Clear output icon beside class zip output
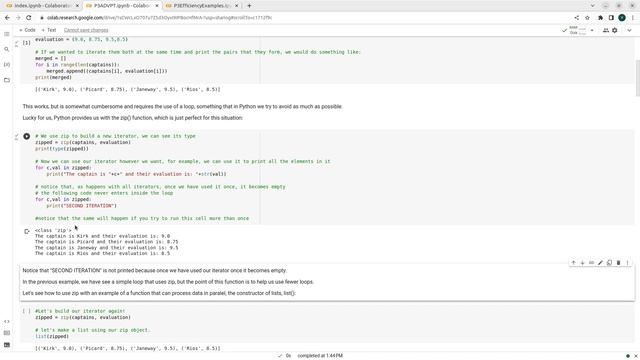This screenshot has height=360, width=640. 27,231
